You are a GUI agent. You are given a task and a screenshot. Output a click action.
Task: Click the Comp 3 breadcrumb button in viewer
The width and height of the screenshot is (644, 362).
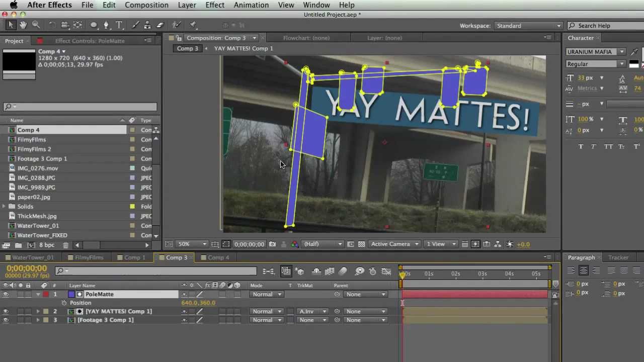[188, 48]
